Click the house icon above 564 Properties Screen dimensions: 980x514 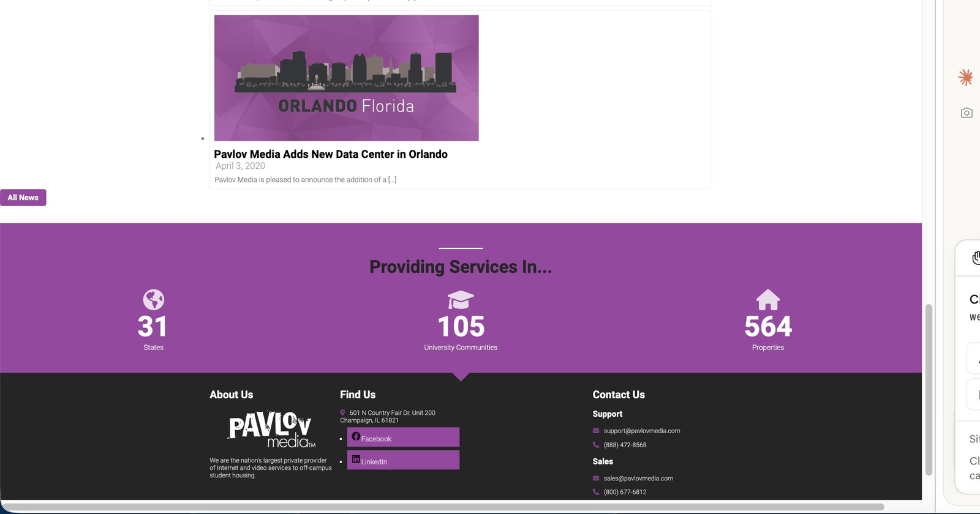(x=768, y=300)
